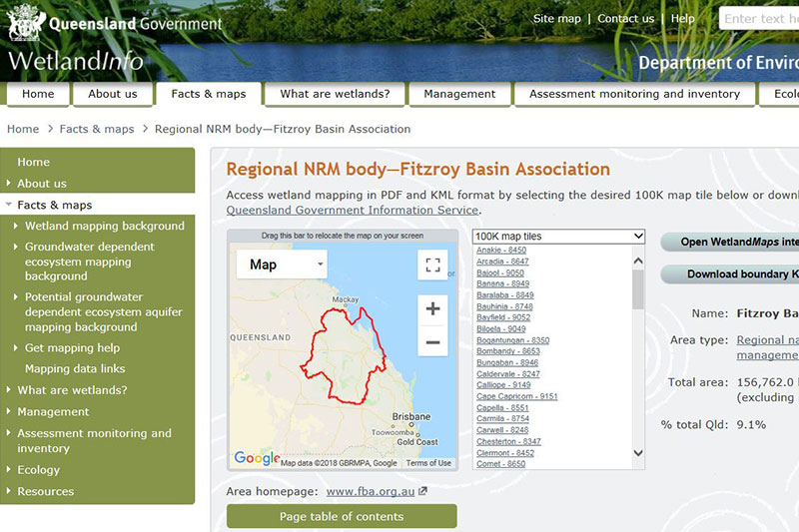Zoom out on the map
This screenshot has width=799, height=532.
point(432,342)
